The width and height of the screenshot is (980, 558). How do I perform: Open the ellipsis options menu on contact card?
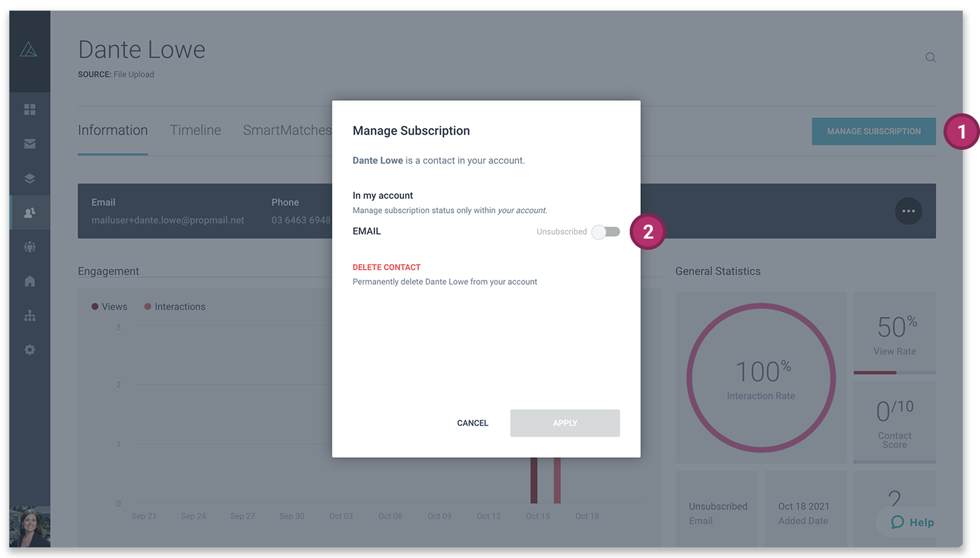(908, 211)
